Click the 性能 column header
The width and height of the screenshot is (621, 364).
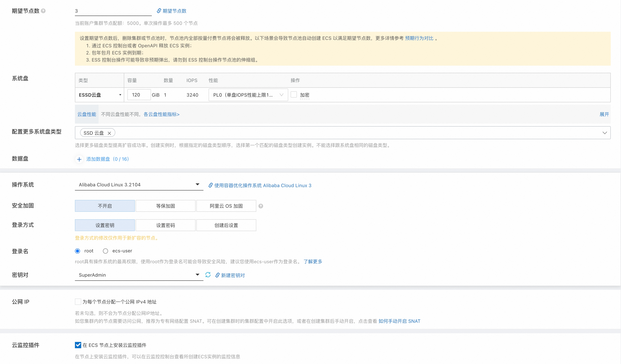click(213, 80)
